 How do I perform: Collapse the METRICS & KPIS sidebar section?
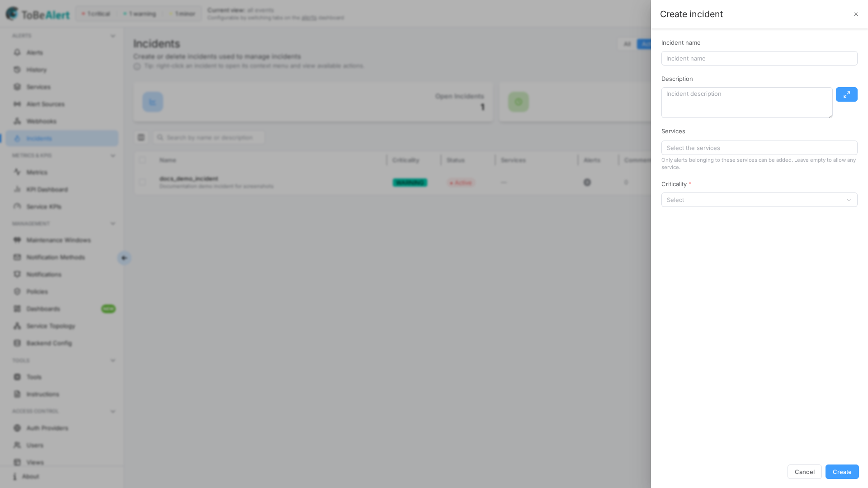(x=113, y=155)
